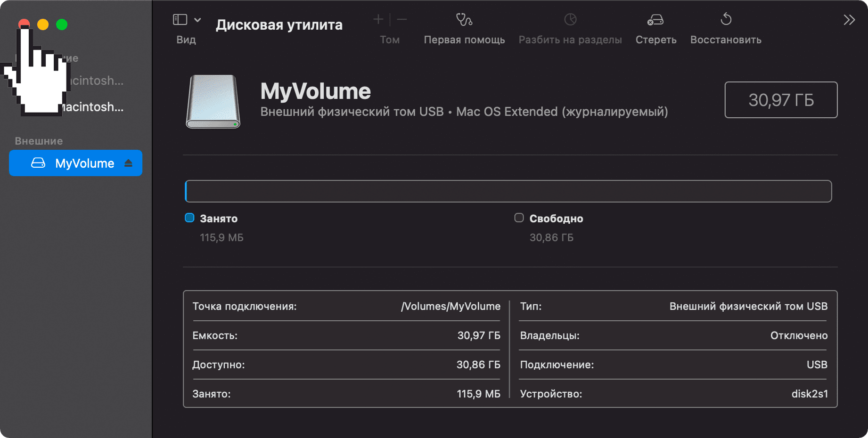Click the Восстановить circular arrow icon

[x=726, y=19]
